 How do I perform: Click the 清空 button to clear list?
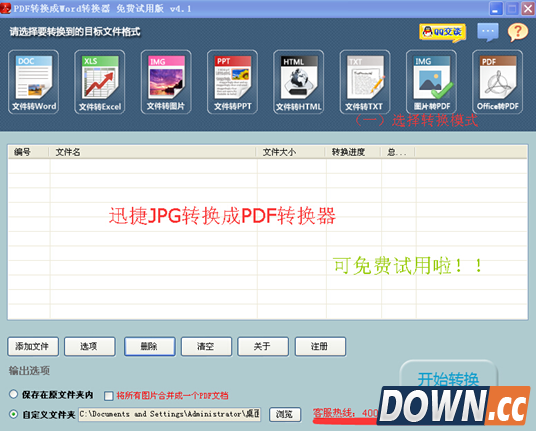pos(206,347)
